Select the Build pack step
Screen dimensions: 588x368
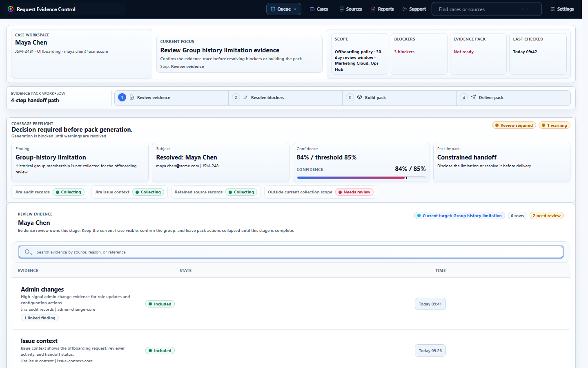[399, 98]
